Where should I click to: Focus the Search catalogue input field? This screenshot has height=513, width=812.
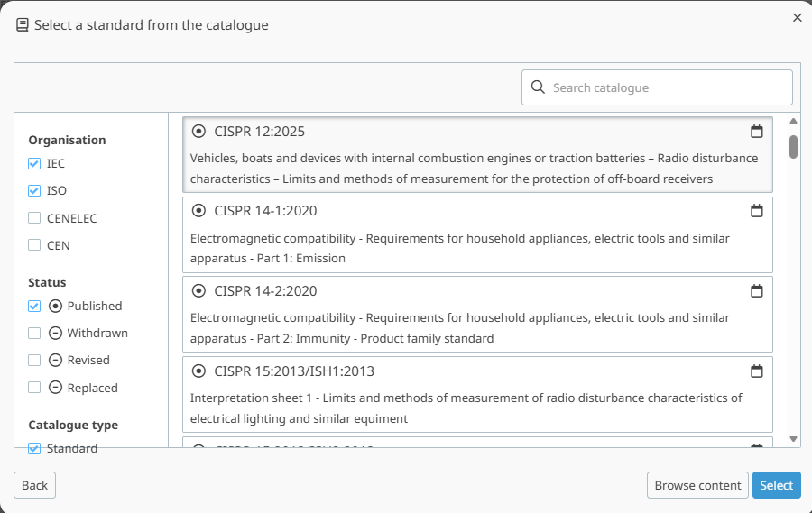coord(657,87)
